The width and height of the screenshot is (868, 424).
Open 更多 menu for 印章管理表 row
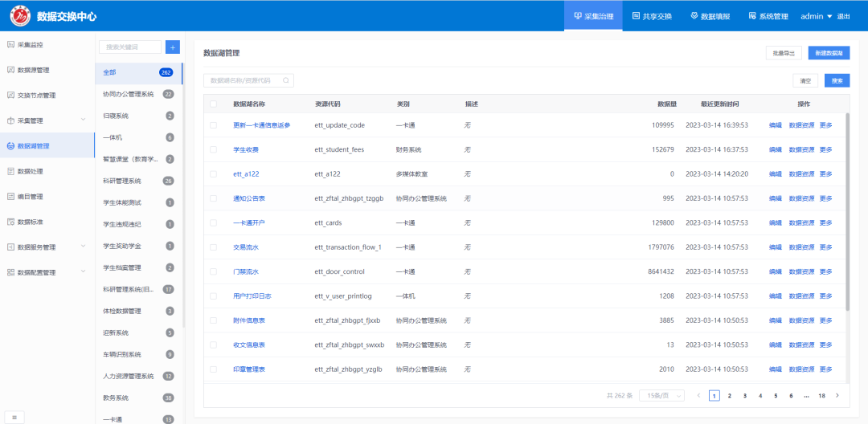coord(825,369)
